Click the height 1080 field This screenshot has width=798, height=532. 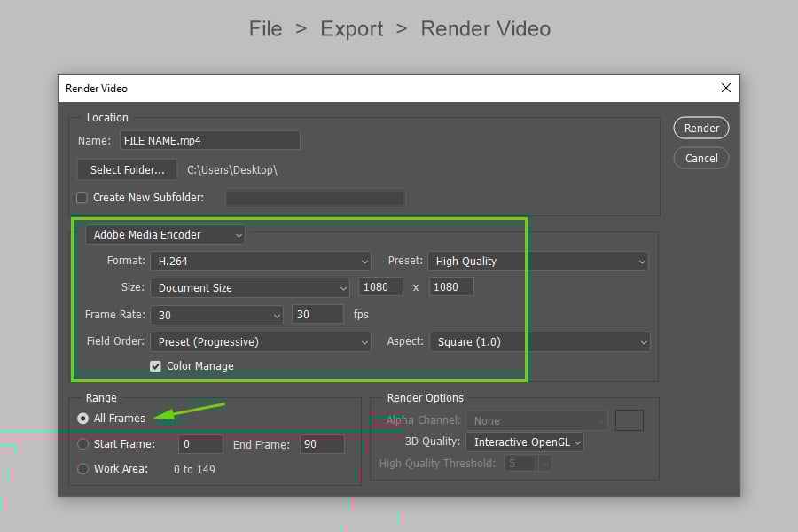(x=451, y=286)
